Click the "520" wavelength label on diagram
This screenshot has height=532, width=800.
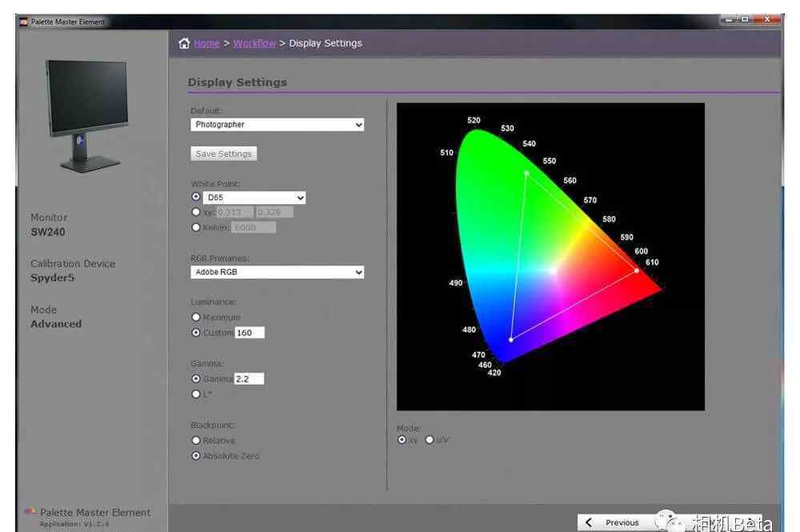pos(474,120)
